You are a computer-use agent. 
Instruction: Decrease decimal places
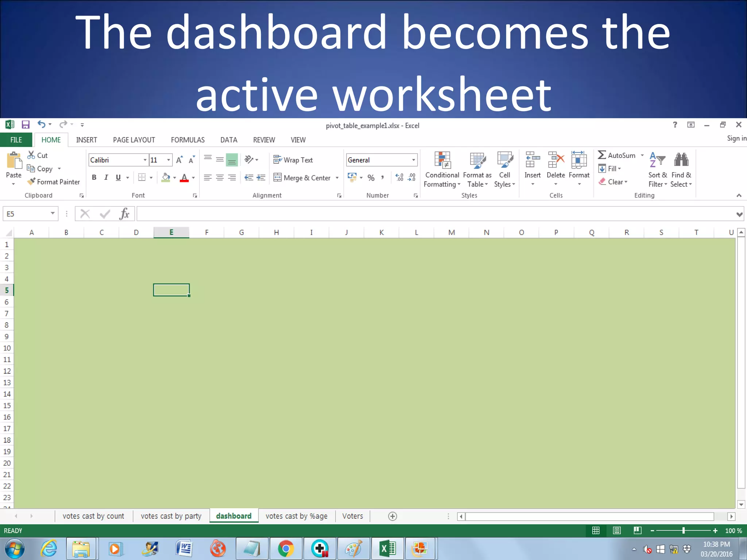(412, 178)
